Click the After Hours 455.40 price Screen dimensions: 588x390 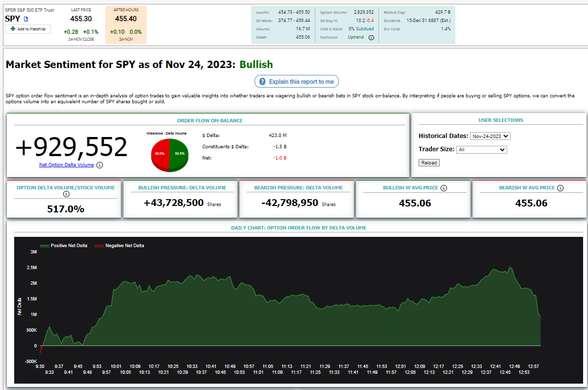click(126, 19)
